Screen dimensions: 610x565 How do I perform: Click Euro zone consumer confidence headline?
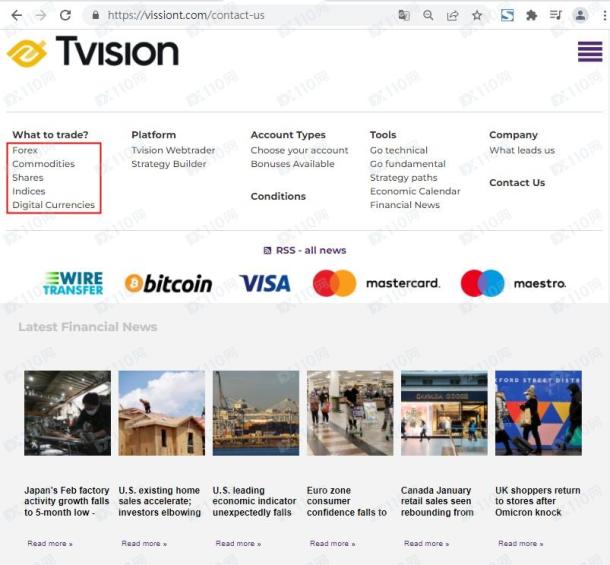(347, 501)
